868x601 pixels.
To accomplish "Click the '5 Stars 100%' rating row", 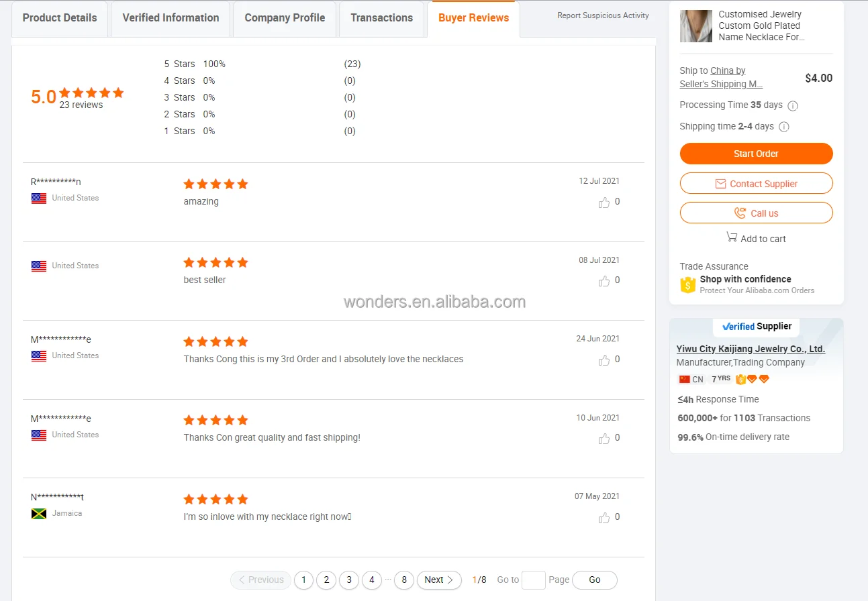I will click(x=262, y=64).
